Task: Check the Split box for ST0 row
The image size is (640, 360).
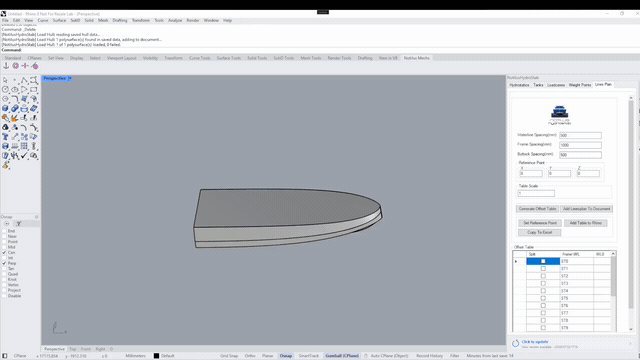Action: tap(543, 261)
